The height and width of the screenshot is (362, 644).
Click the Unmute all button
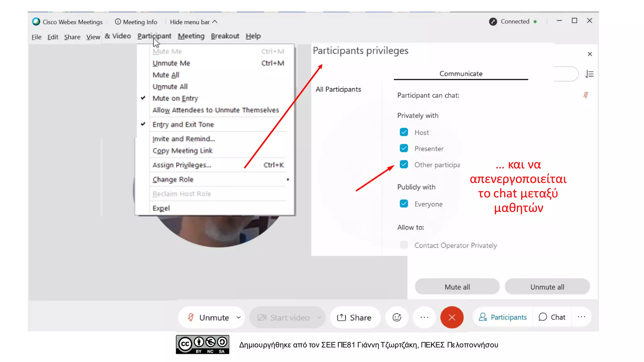pyautogui.click(x=547, y=287)
